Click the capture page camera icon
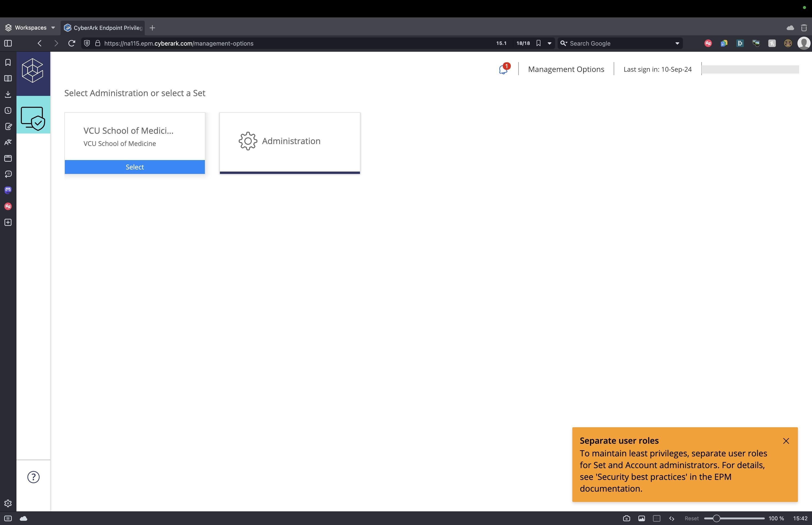Screen dimensions: 812x525 (626, 518)
